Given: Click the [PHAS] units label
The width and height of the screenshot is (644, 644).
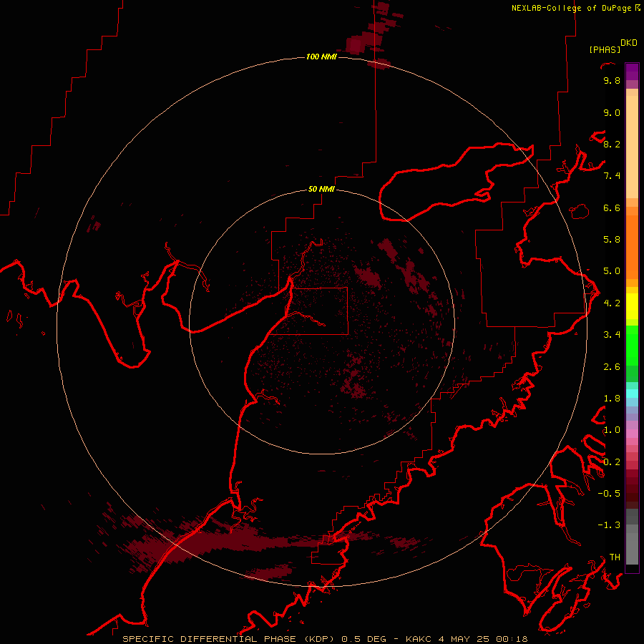Looking at the screenshot, I should pos(605,49).
